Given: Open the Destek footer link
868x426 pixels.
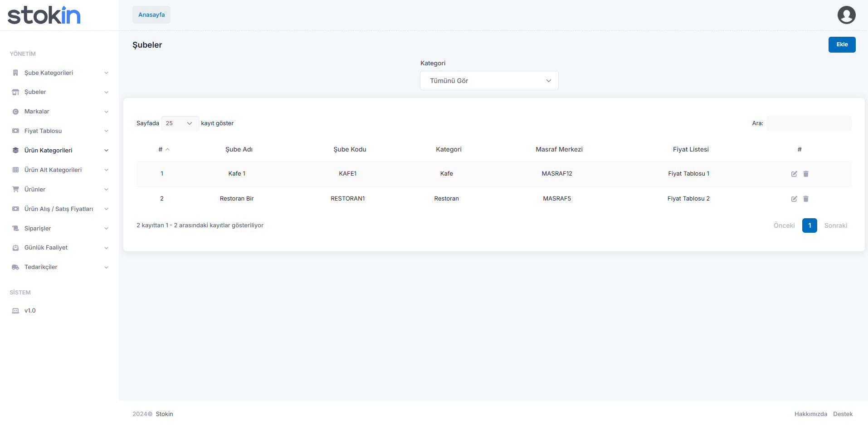Looking at the screenshot, I should [x=843, y=414].
